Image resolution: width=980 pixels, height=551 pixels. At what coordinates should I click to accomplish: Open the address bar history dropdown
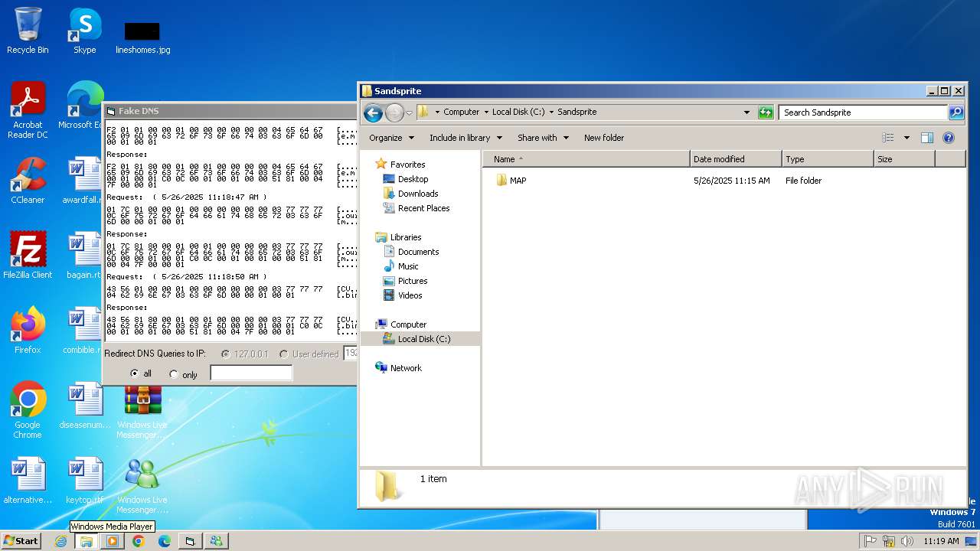pyautogui.click(x=747, y=112)
